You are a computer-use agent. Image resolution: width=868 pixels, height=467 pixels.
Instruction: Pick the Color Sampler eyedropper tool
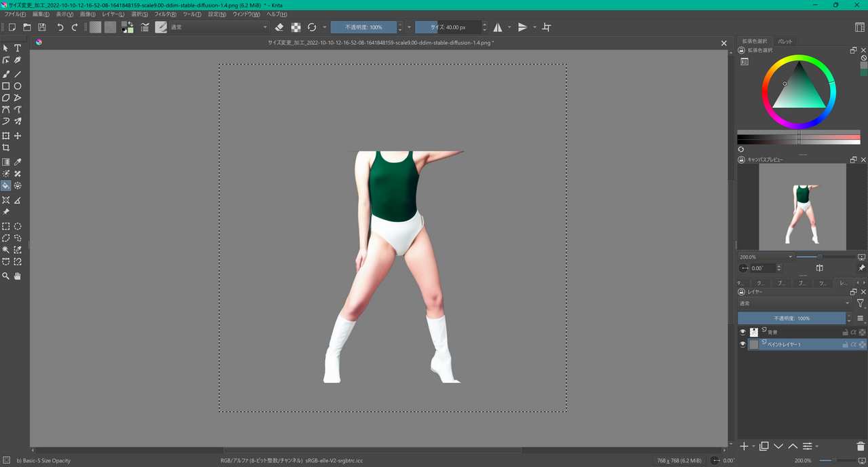click(x=18, y=162)
